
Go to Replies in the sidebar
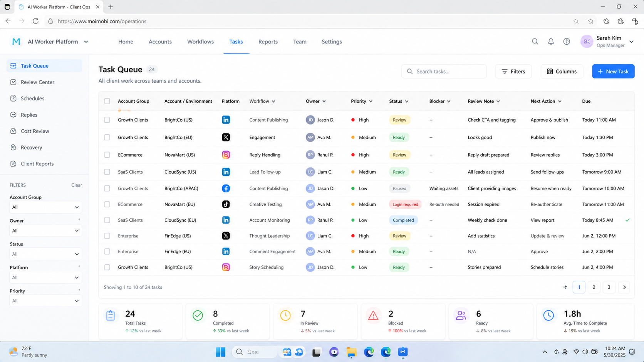[x=44, y=115]
